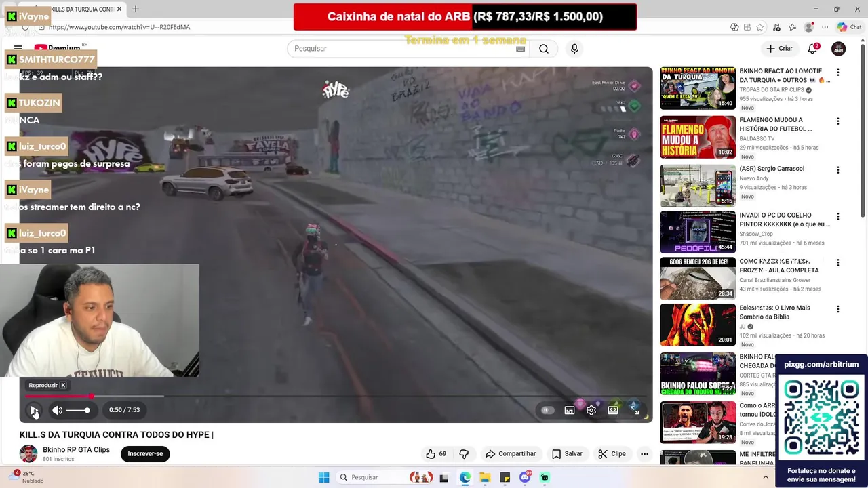The width and height of the screenshot is (868, 488).
Task: Open the menu for BKINHO REACT AO LOMOTIF video
Action: (x=837, y=73)
